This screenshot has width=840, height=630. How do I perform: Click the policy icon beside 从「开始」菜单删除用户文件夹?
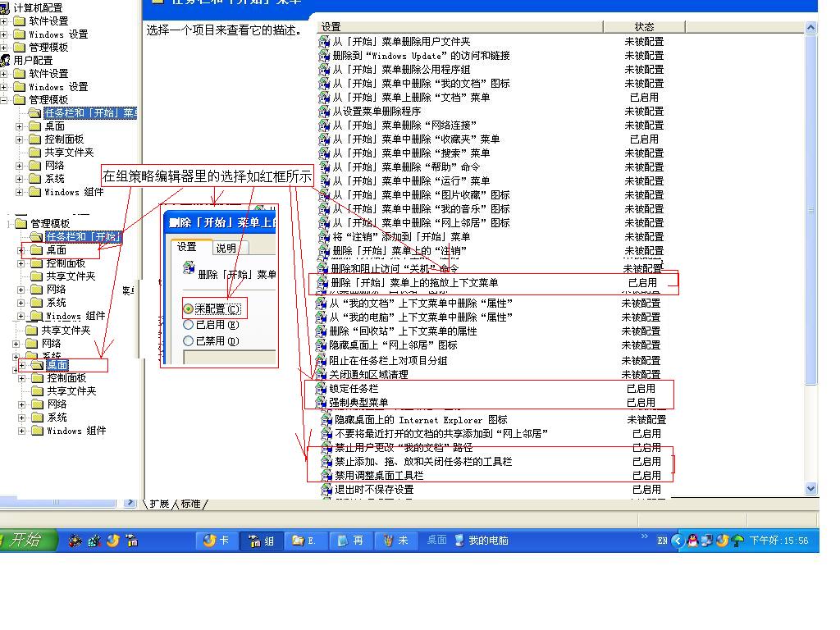(x=323, y=41)
